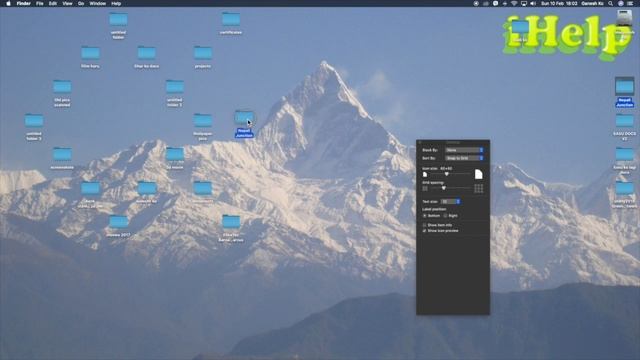Click the date and time in menu bar

[559, 3]
